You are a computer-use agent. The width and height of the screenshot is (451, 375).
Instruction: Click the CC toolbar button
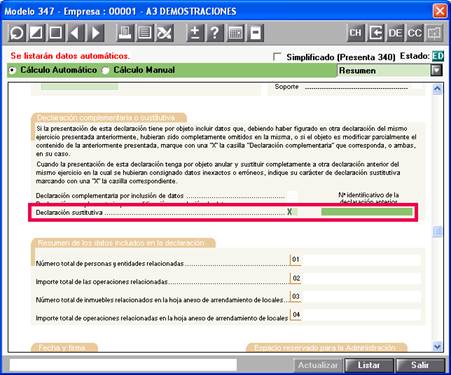[x=415, y=33]
